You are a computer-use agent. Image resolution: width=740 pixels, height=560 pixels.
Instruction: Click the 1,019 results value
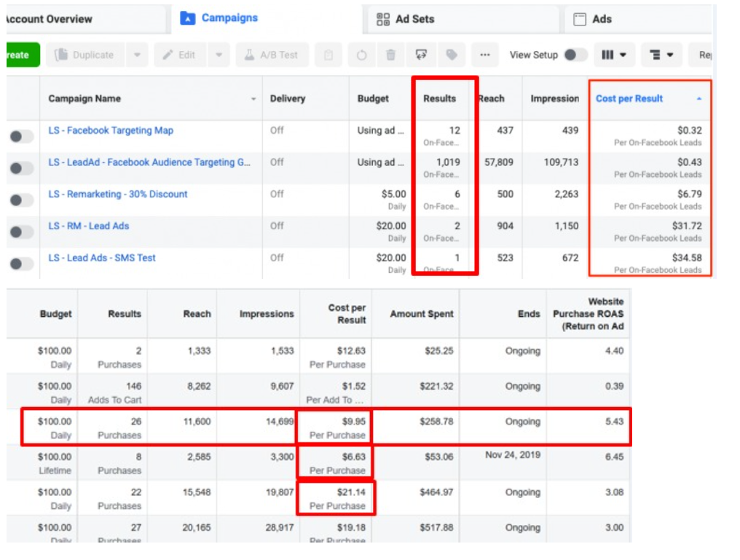(x=448, y=162)
